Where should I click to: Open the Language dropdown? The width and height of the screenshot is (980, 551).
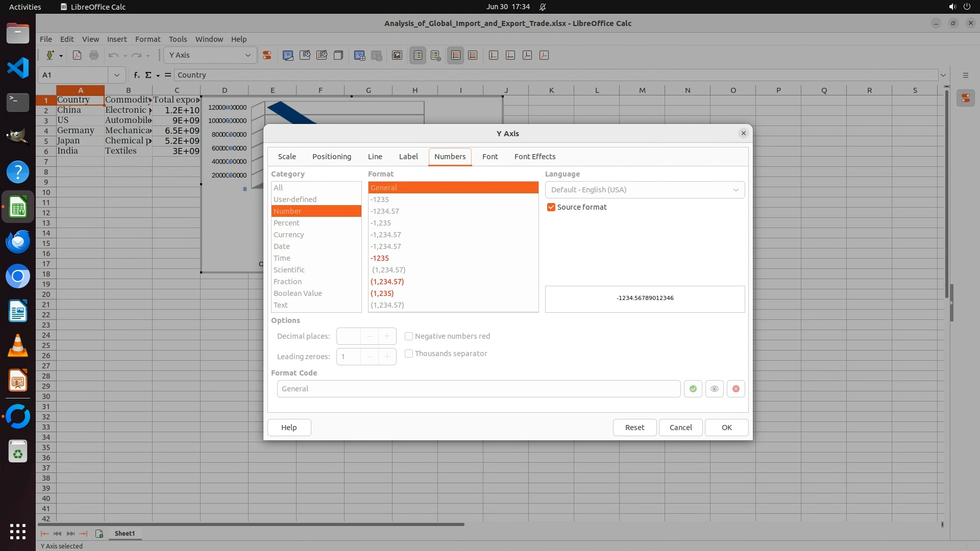(645, 190)
